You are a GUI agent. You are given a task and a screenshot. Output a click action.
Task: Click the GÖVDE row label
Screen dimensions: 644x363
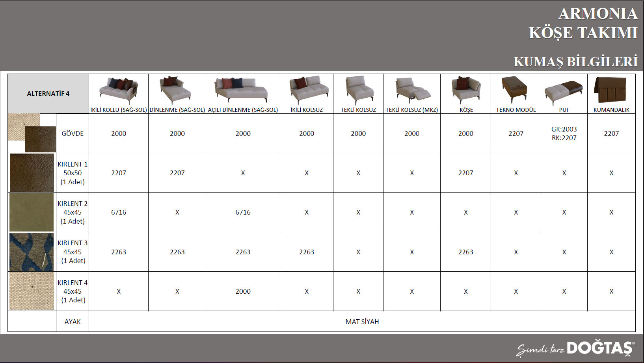73,133
